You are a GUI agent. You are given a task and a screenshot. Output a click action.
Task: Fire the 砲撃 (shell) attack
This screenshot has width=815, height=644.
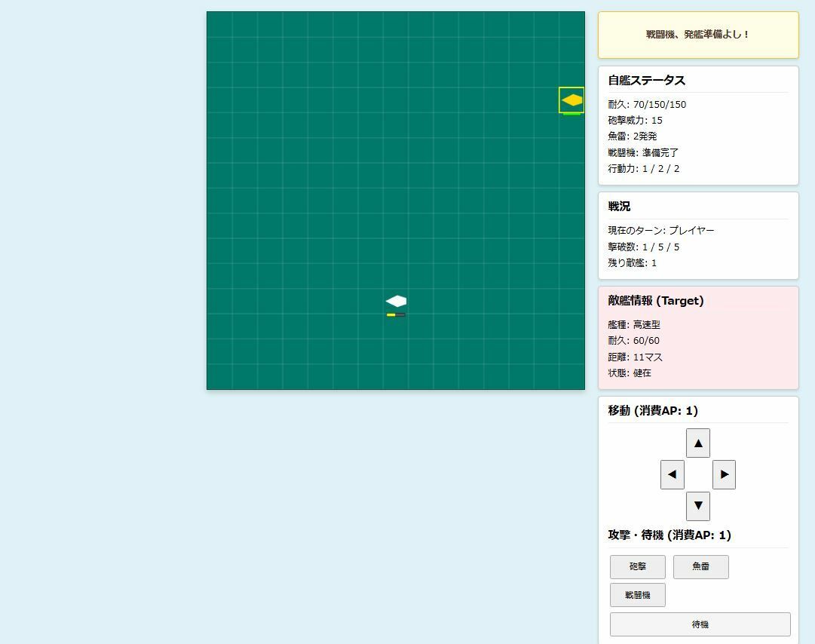point(637,566)
